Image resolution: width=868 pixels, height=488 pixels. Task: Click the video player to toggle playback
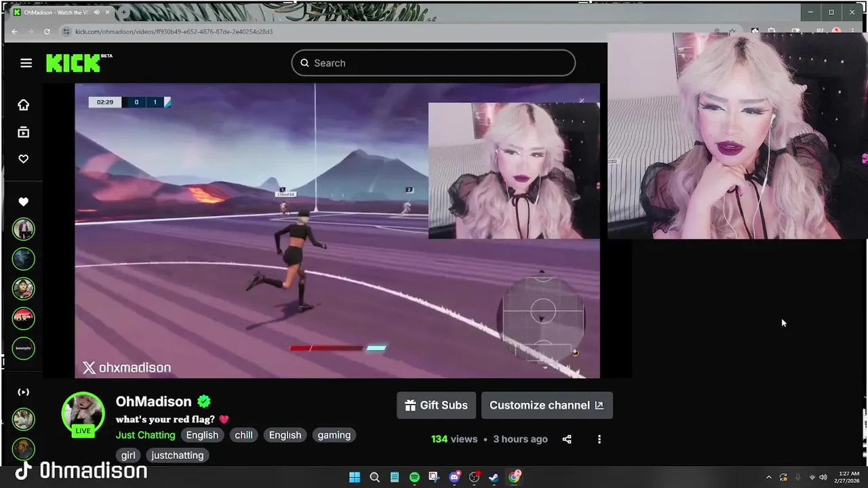[x=337, y=230]
